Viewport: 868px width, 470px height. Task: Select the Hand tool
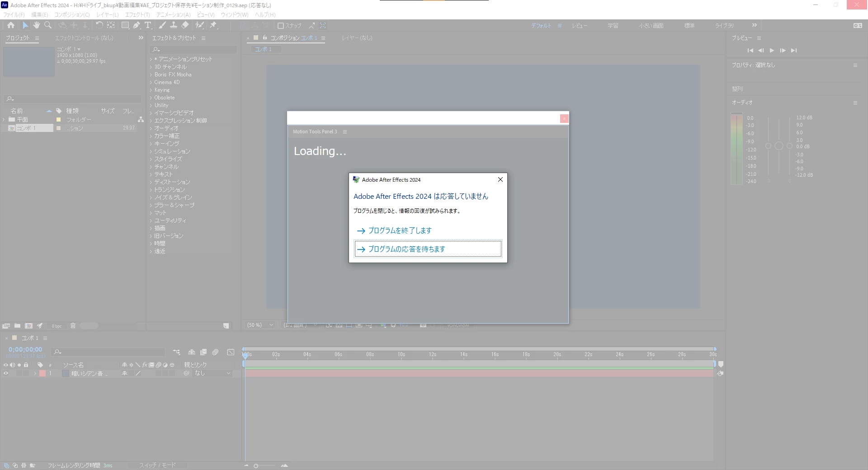[x=37, y=25]
